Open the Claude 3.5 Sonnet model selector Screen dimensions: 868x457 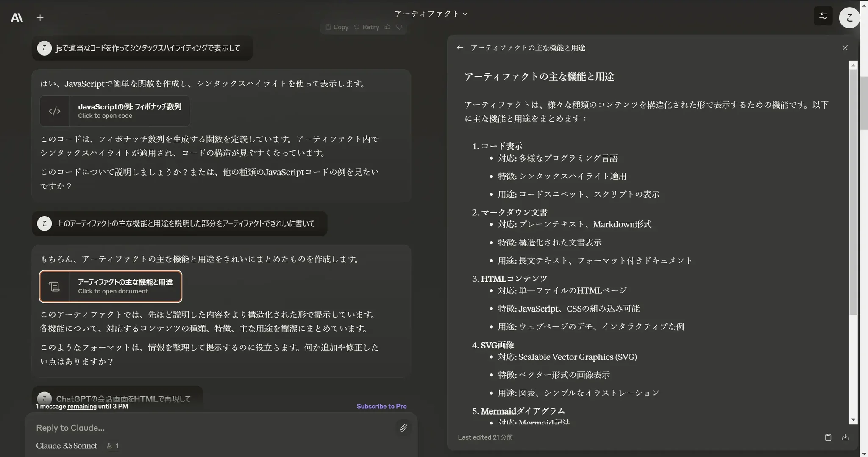point(67,446)
